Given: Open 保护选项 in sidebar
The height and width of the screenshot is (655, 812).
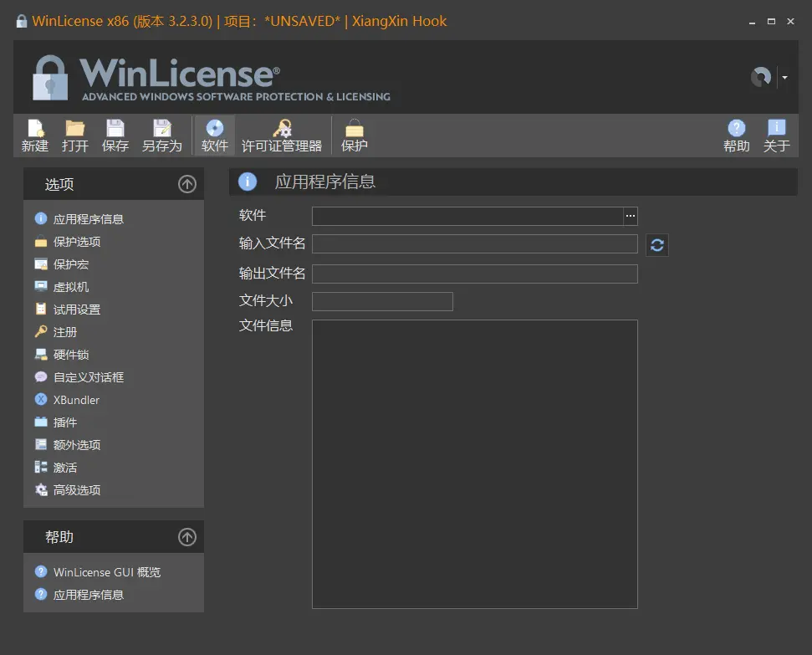Looking at the screenshot, I should click(x=68, y=242).
